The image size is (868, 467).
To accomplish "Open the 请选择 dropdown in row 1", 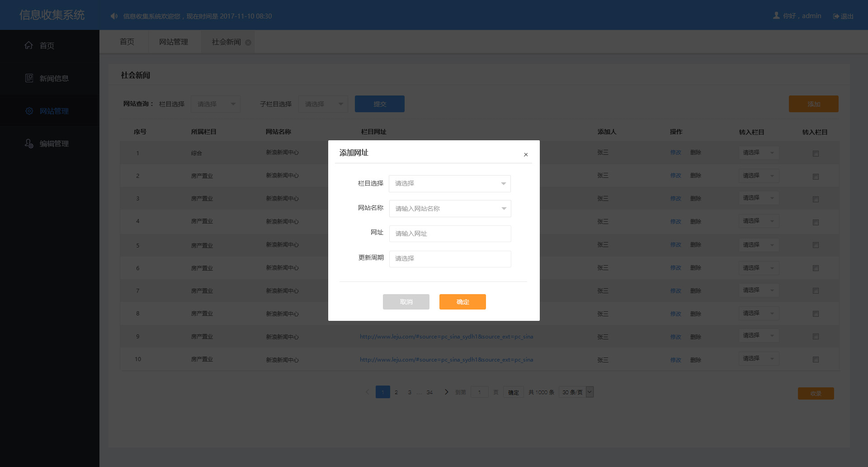I will tap(759, 152).
